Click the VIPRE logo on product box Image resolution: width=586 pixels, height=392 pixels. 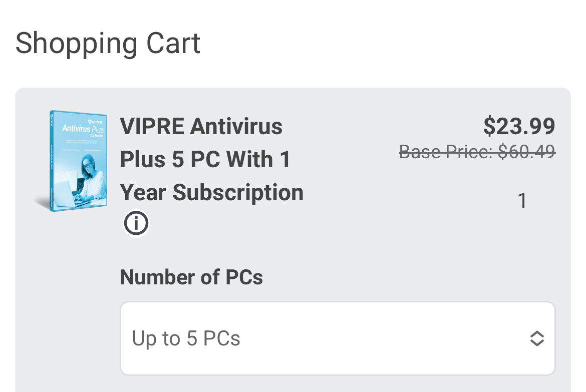coord(96,121)
